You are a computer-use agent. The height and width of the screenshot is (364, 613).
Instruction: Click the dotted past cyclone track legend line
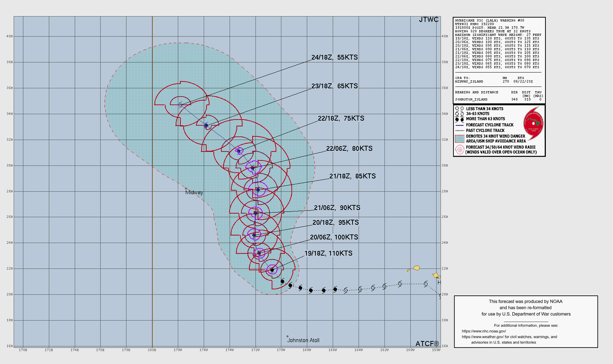click(460, 131)
